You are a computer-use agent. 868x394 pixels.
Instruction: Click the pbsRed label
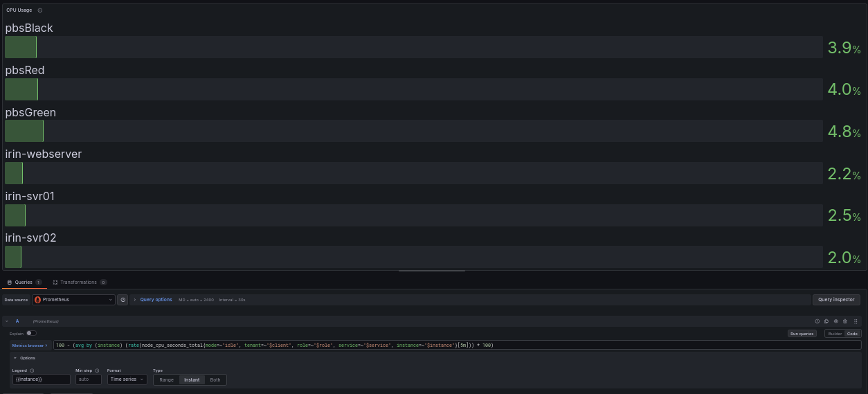pyautogui.click(x=25, y=71)
